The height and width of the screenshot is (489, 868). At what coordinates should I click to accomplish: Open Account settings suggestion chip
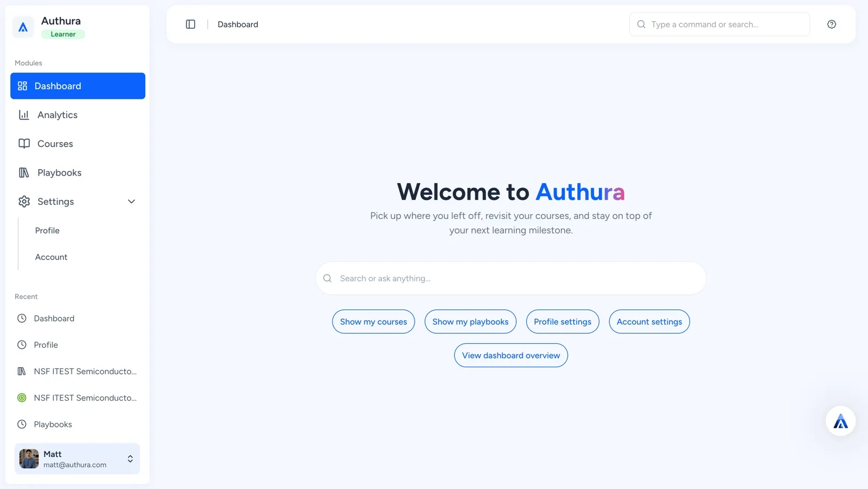tap(649, 321)
